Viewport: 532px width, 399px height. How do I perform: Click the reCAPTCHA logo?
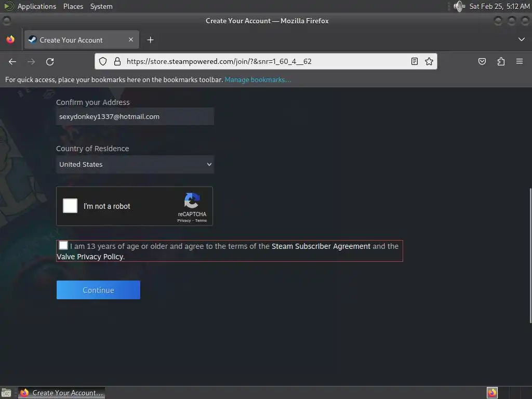click(192, 200)
